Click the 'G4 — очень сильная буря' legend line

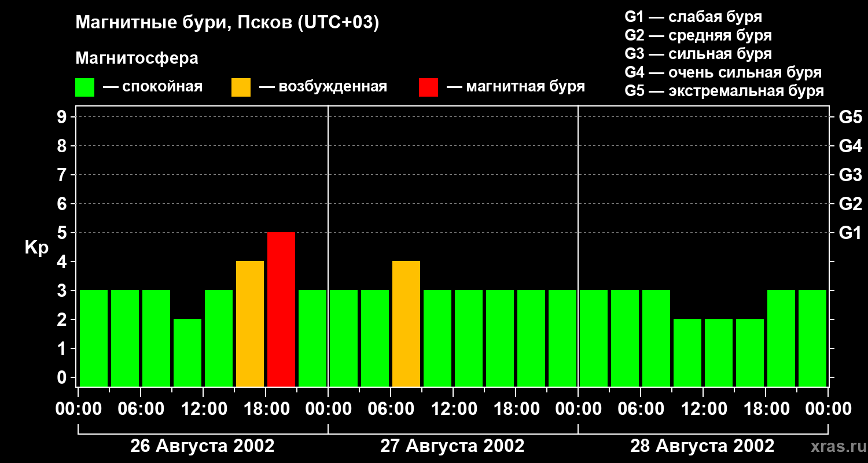723,72
